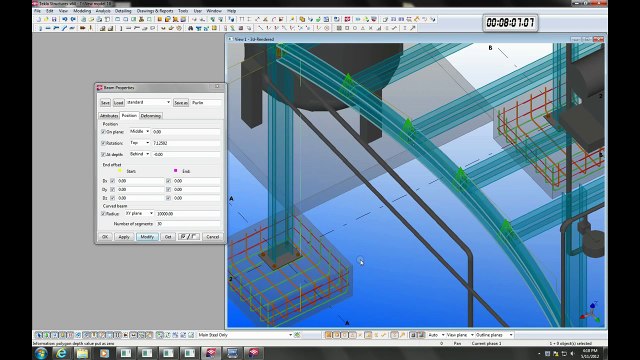Open the Auto dropdown in bottom toolbar
This screenshot has height=360, width=640.
click(x=443, y=335)
